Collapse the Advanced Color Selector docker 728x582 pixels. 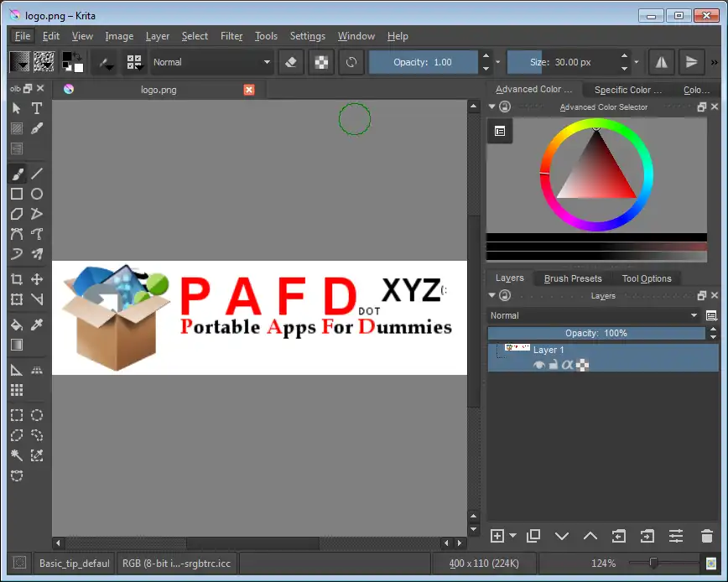coord(491,107)
